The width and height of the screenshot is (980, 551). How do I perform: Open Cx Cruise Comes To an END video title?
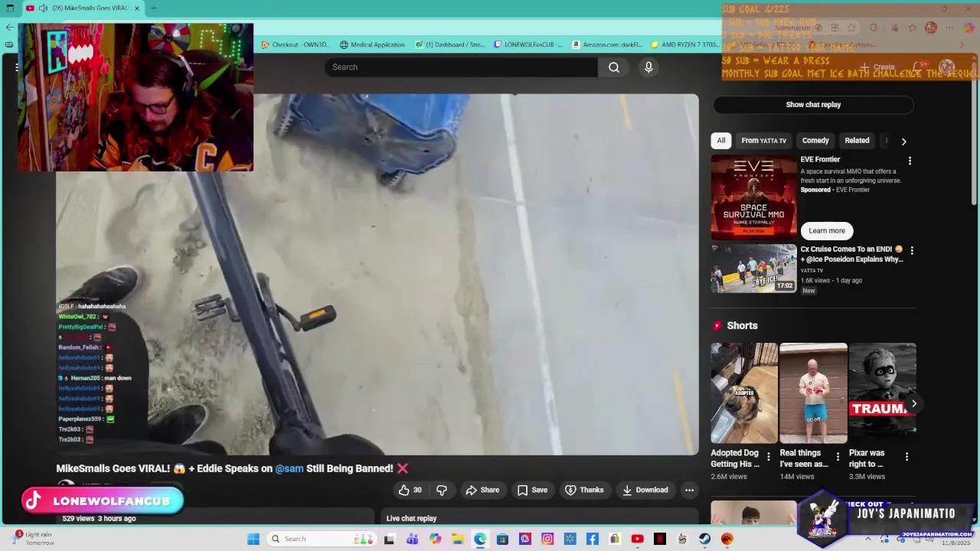click(x=851, y=254)
